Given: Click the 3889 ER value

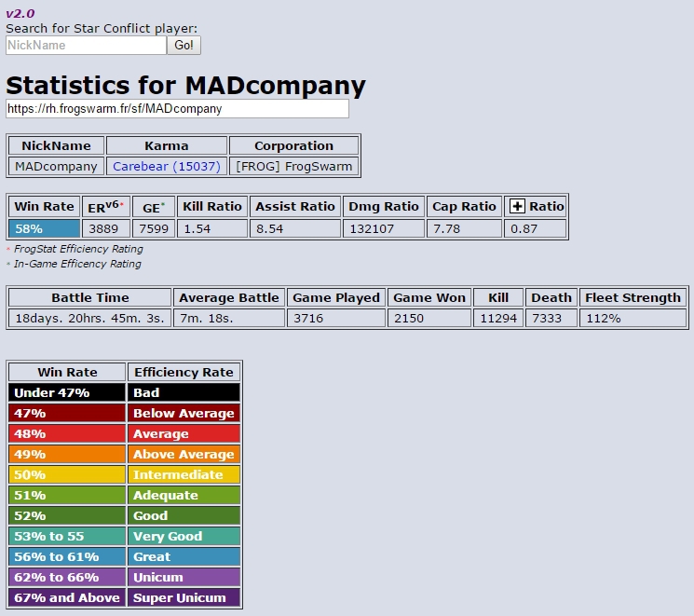Looking at the screenshot, I should tap(106, 229).
